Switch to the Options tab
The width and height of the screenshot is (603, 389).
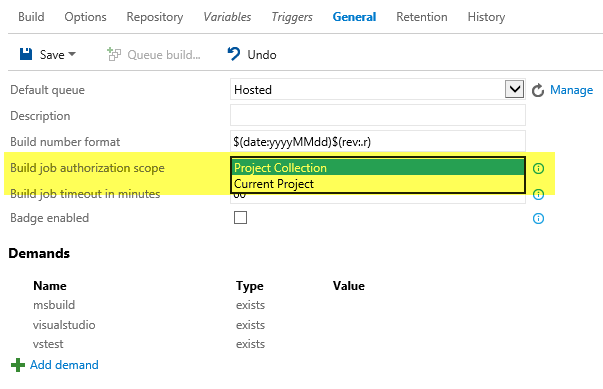pos(85,17)
